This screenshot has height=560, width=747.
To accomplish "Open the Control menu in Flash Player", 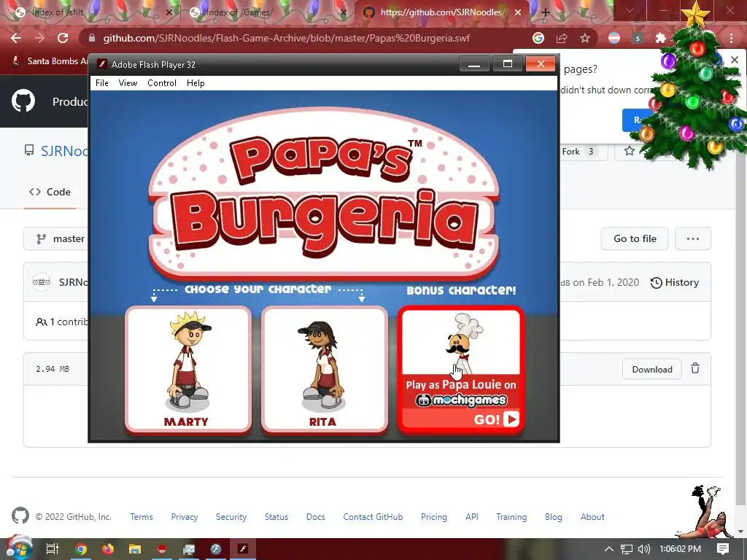I will (162, 83).
